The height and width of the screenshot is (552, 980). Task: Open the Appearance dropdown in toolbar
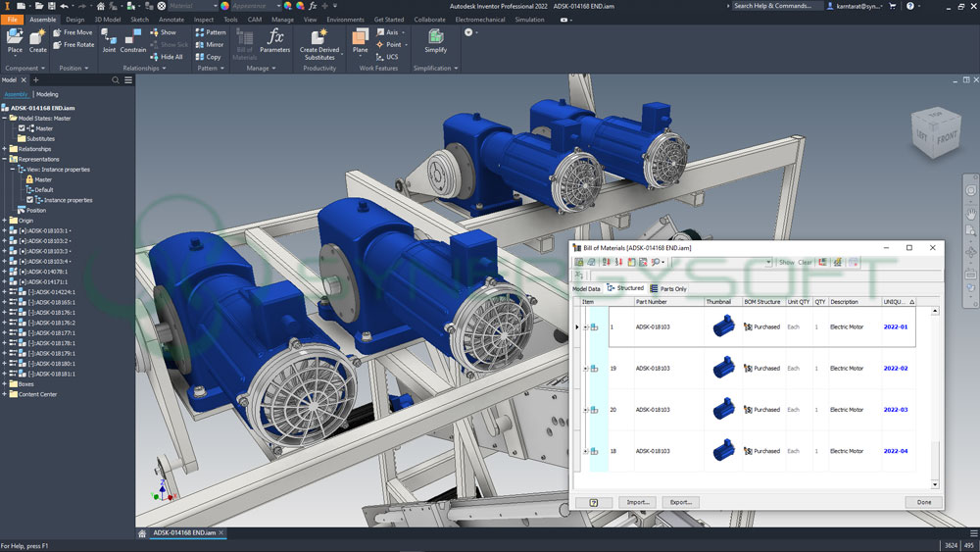point(259,6)
